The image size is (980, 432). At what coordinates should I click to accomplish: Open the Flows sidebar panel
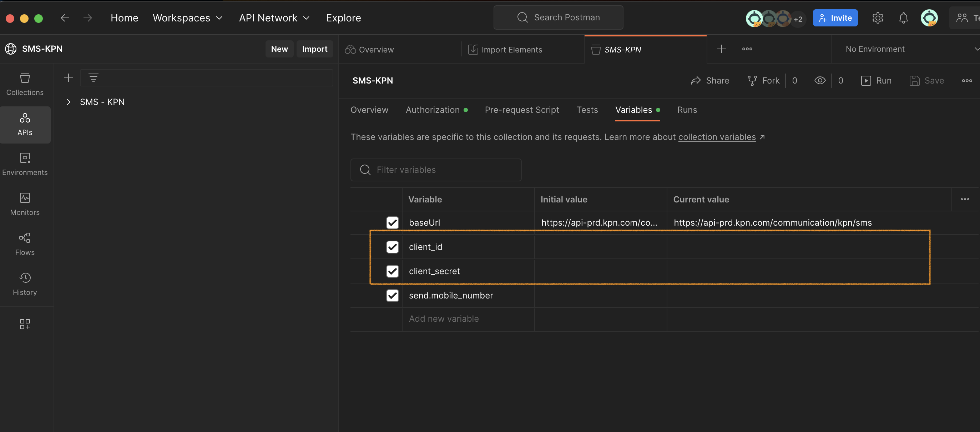[x=25, y=244]
